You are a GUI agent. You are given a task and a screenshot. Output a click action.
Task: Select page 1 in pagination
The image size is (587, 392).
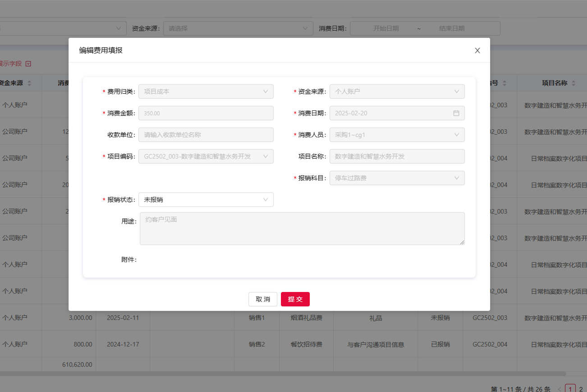coord(570,388)
